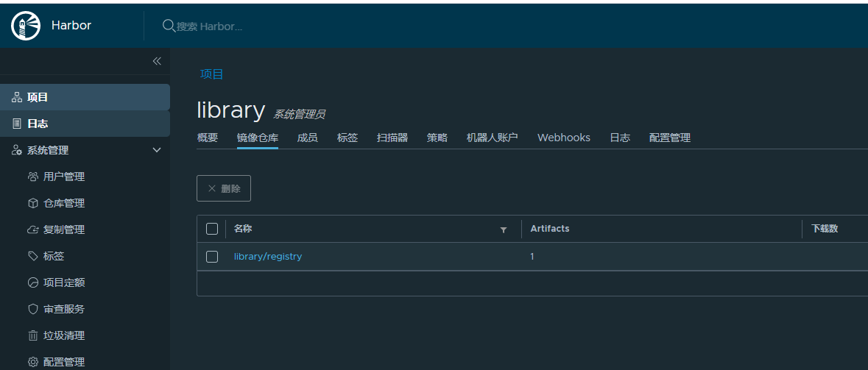The image size is (868, 370).
Task: Sort by the Artifacts column header
Action: [x=550, y=229]
